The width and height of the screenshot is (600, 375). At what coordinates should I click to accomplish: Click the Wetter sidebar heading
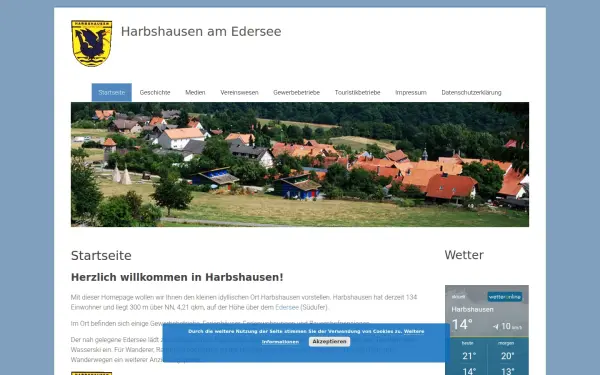(464, 255)
